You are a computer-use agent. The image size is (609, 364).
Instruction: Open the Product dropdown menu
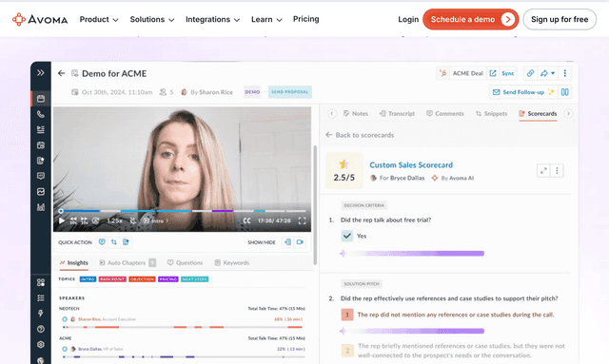click(x=99, y=19)
